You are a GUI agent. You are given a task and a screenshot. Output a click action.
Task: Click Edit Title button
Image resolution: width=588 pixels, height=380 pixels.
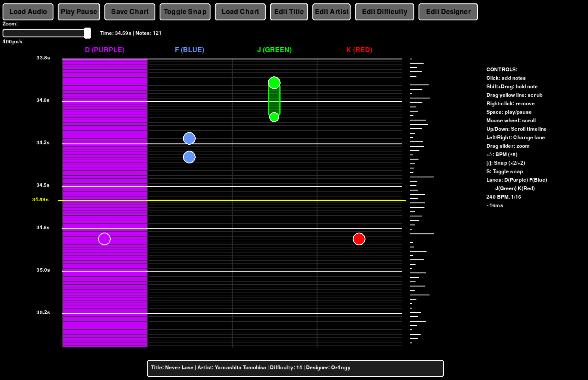[289, 12]
